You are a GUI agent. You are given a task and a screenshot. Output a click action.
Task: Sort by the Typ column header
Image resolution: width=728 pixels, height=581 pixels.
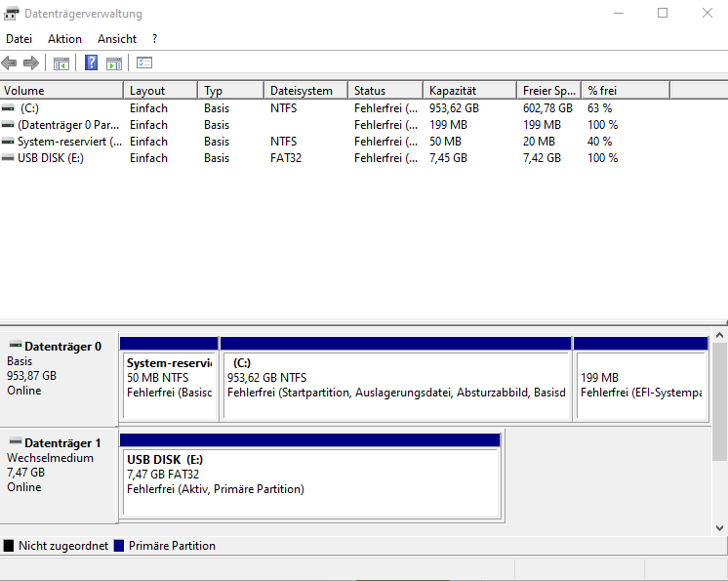click(230, 90)
